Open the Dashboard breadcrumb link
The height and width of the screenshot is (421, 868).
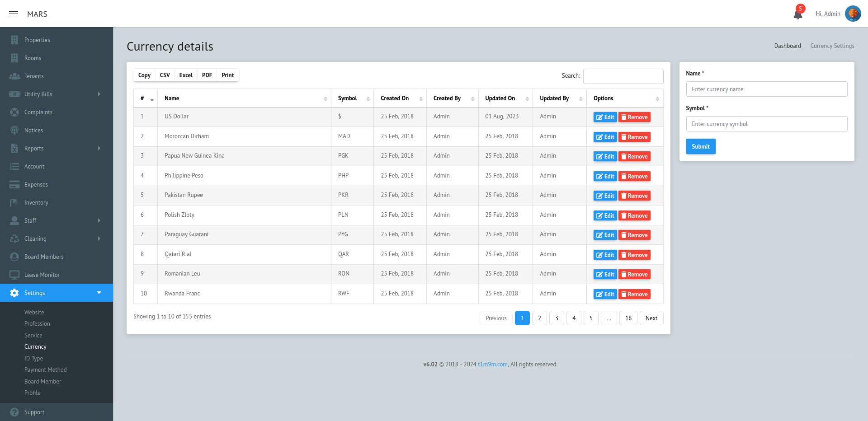[788, 46]
